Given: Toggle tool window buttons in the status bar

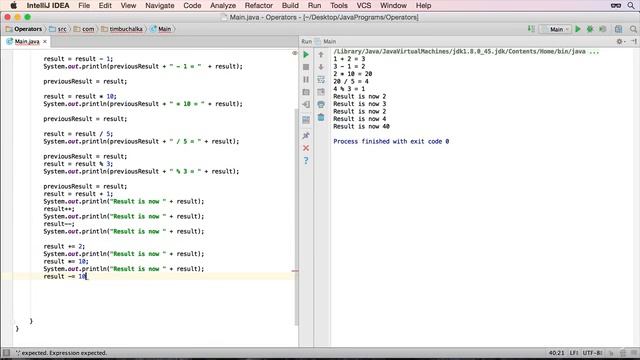Looking at the screenshot, I should [6, 353].
